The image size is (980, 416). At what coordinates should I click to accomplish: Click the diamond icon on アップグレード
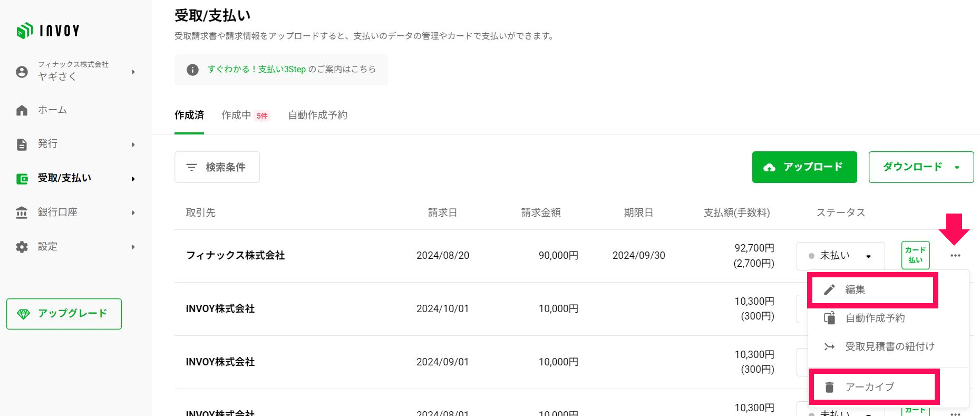[24, 314]
